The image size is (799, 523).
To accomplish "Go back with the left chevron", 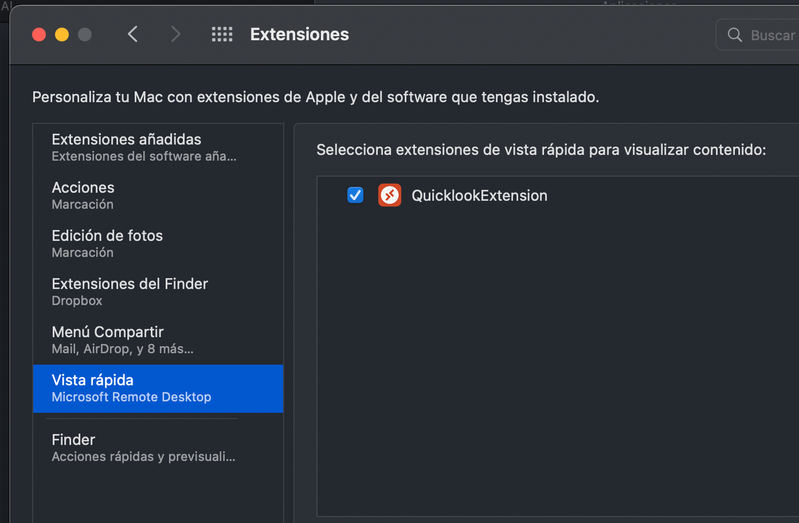I will click(133, 34).
